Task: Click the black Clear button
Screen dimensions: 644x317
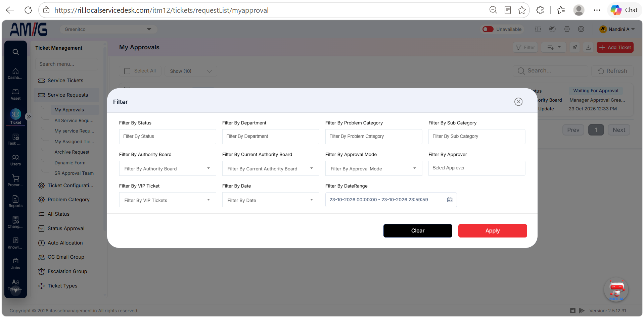Action: [x=418, y=231]
